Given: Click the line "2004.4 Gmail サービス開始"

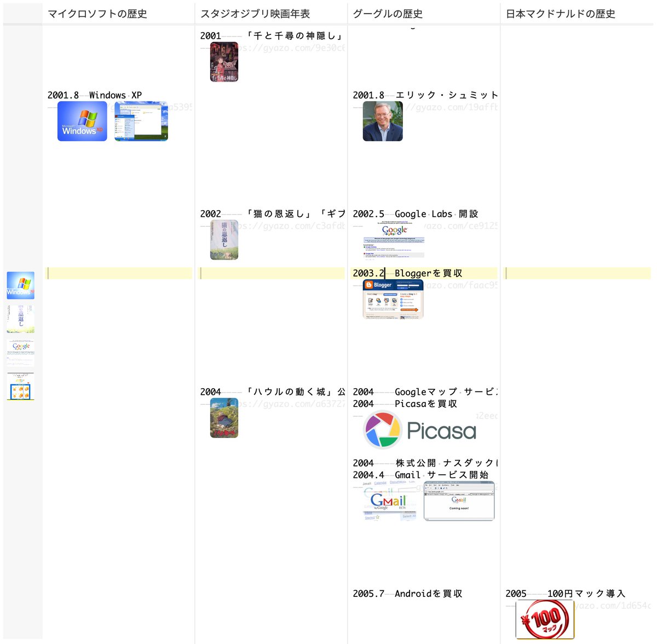Looking at the screenshot, I should coord(421,475).
